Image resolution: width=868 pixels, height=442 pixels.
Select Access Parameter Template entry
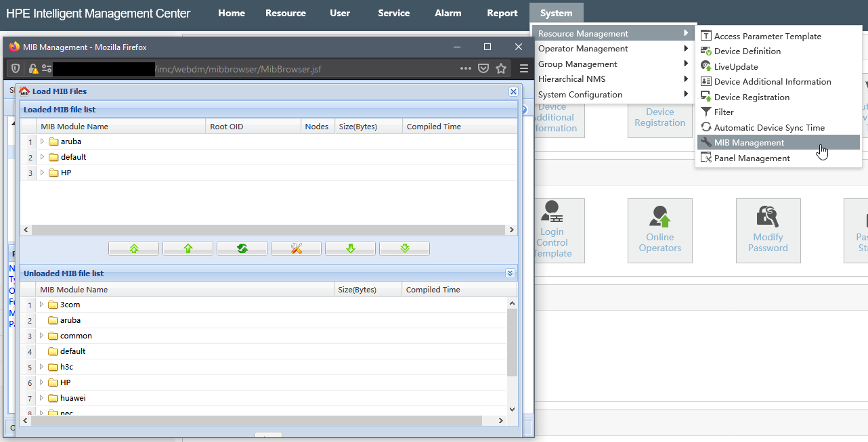[779, 37]
